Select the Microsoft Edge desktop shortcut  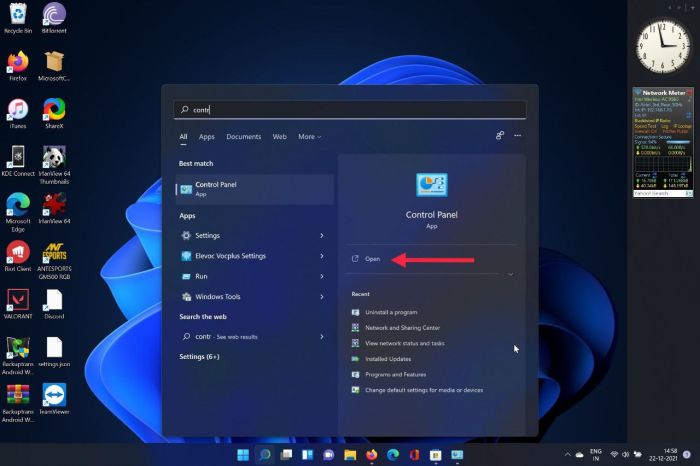point(18,212)
